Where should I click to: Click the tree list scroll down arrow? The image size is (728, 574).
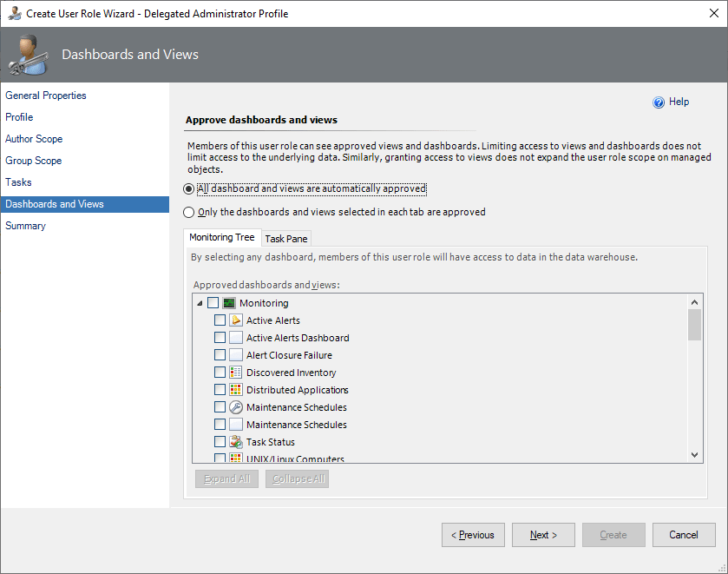coord(694,454)
